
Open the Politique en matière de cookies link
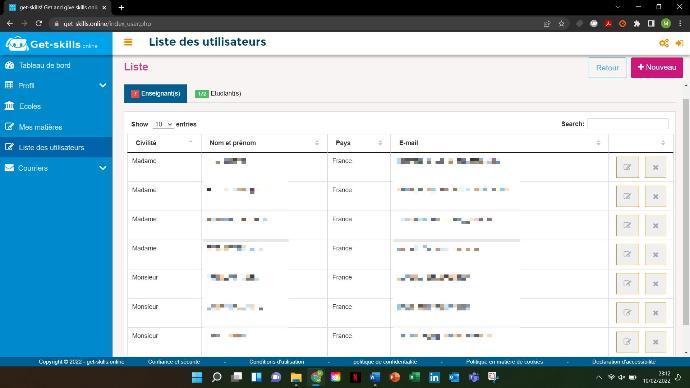point(504,362)
